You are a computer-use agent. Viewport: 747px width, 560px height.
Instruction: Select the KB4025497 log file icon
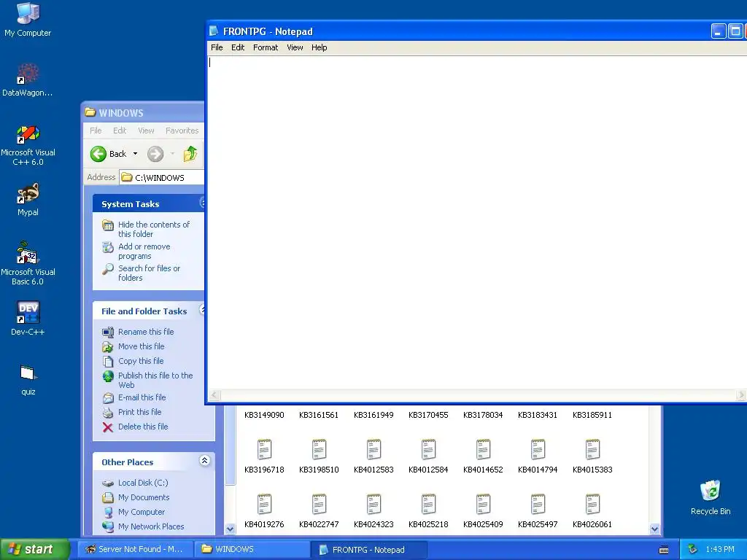pyautogui.click(x=538, y=505)
